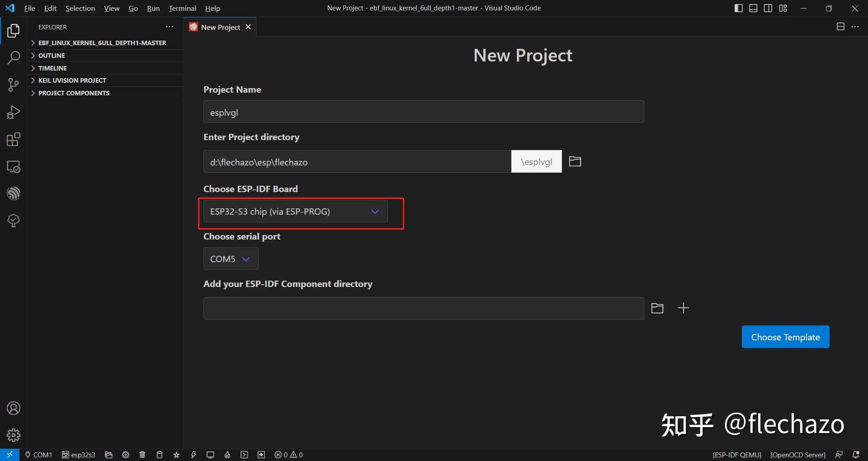
Task: Click the feedback person icon in status bar
Action: (839, 455)
